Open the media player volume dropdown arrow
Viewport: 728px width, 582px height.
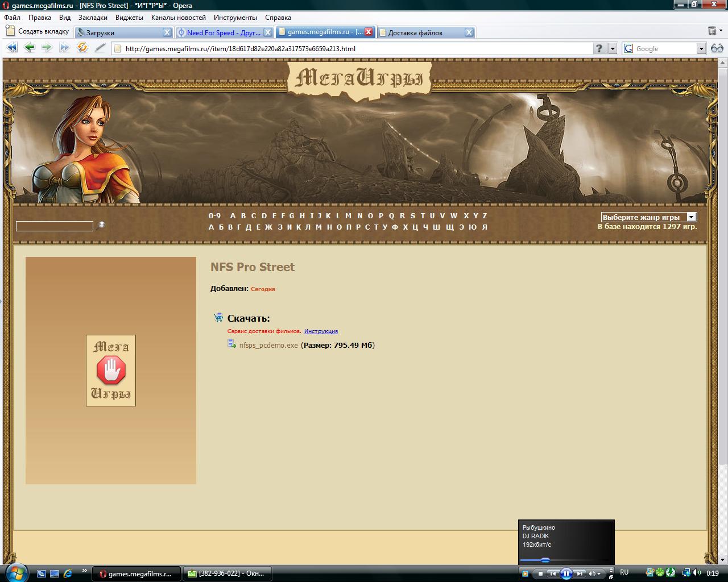click(x=599, y=573)
